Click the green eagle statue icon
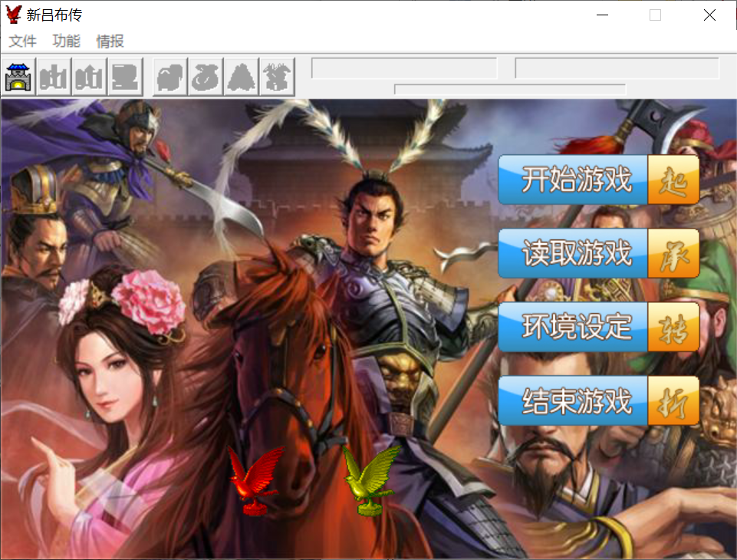The image size is (737, 560). tap(371, 480)
